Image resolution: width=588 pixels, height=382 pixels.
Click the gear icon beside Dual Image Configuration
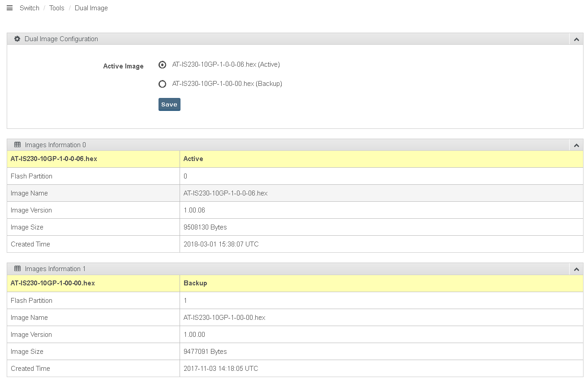[17, 39]
